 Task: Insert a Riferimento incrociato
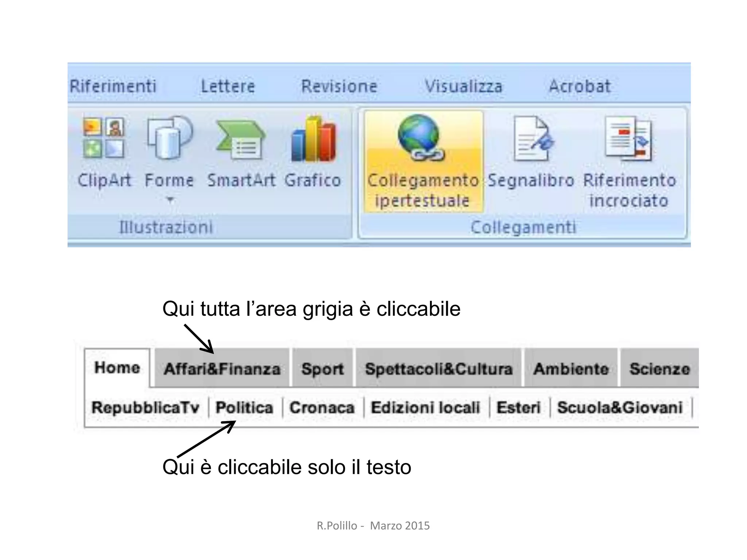tap(629, 162)
